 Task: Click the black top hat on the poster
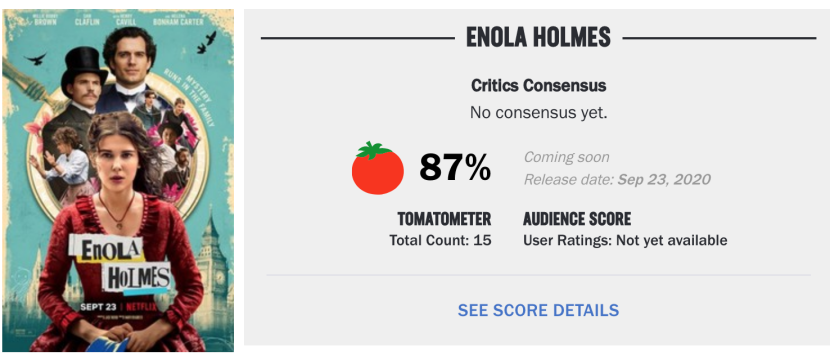point(84,69)
